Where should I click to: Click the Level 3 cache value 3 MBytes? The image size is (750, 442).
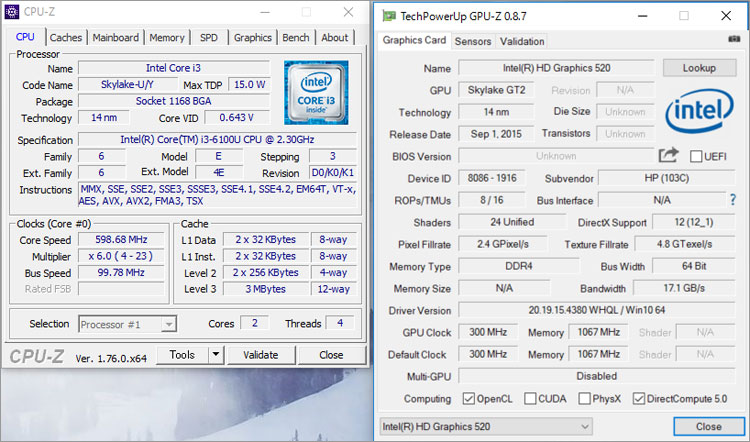265,289
